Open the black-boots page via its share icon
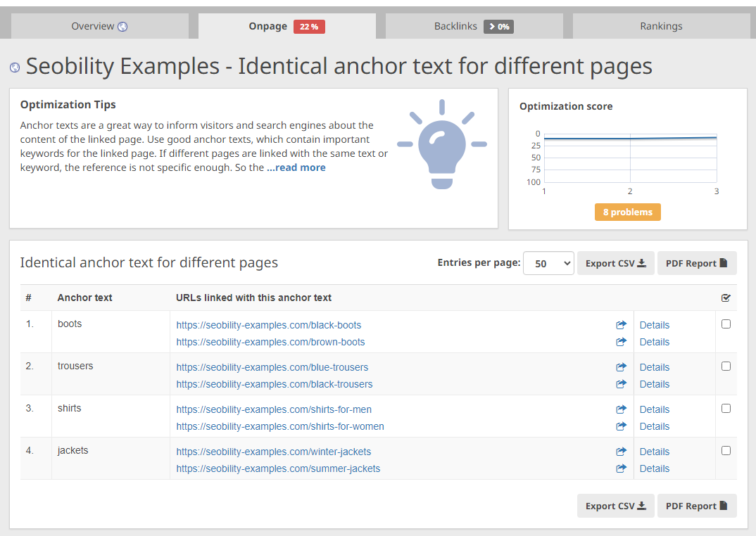756x536 pixels. tap(622, 325)
